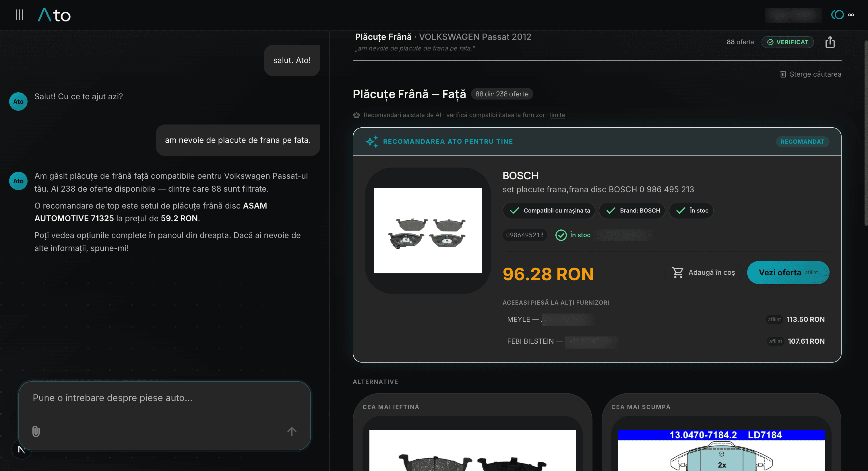Click the trash icon beside Șterge căutarea
The width and height of the screenshot is (868, 471).
click(x=783, y=74)
